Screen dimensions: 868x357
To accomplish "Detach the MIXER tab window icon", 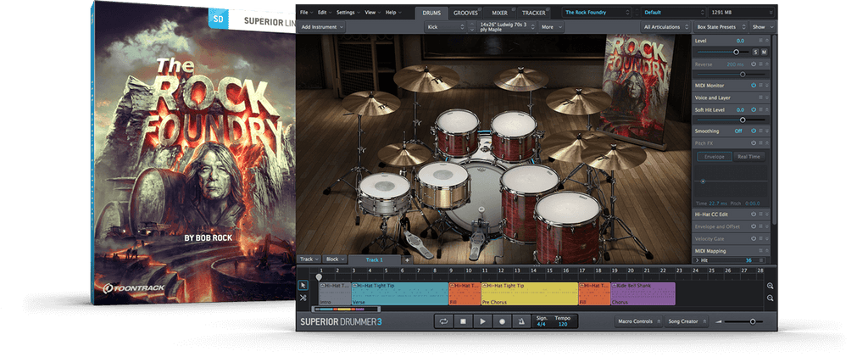I will (x=514, y=9).
